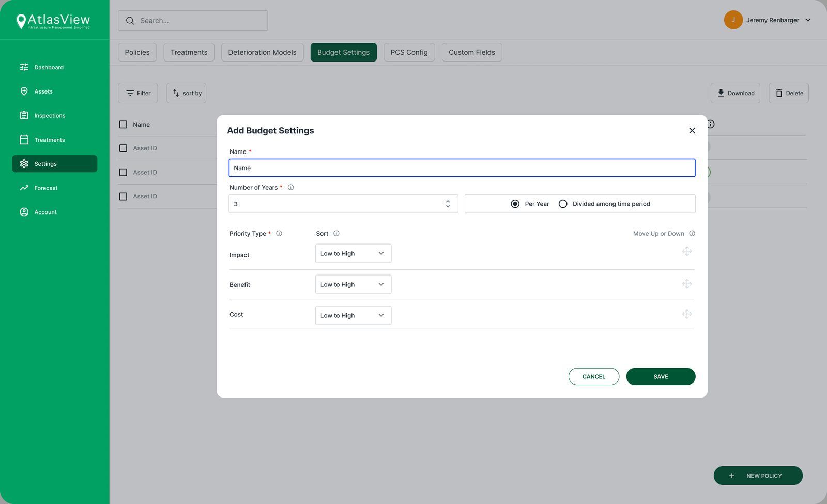Image resolution: width=827 pixels, height=504 pixels.
Task: Click the Download button
Action: pos(735,93)
